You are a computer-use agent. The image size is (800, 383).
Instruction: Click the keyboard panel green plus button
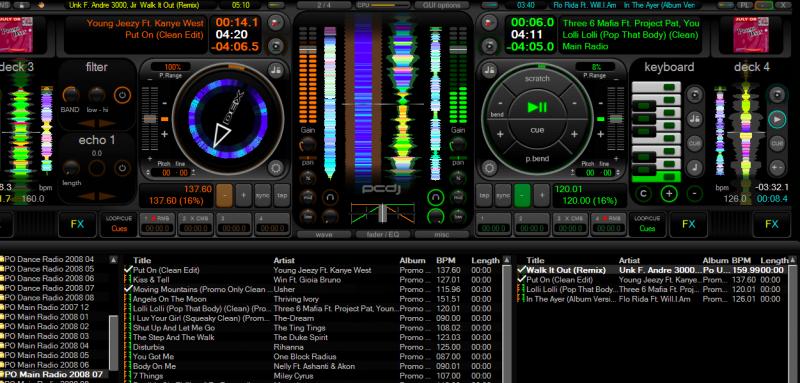[x=669, y=193]
